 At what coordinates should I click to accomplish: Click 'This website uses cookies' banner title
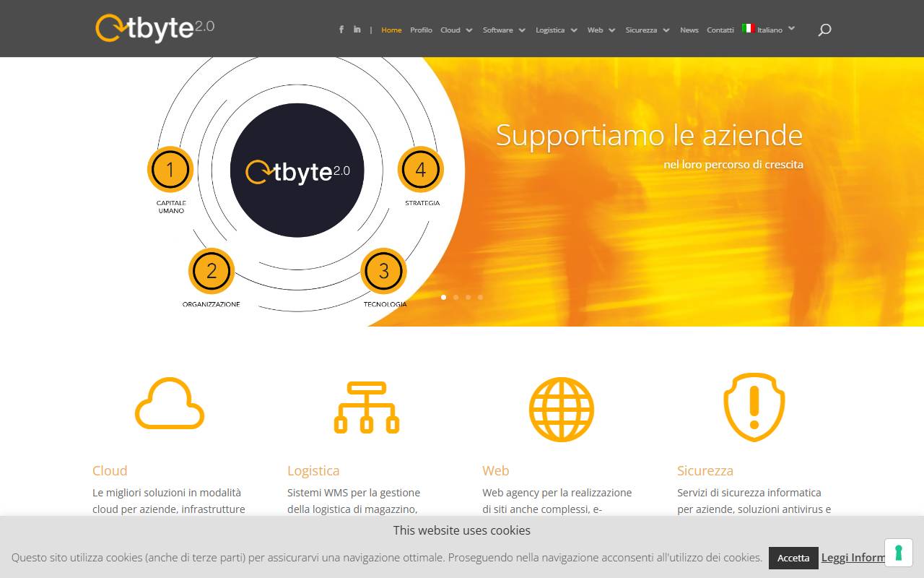(x=462, y=530)
